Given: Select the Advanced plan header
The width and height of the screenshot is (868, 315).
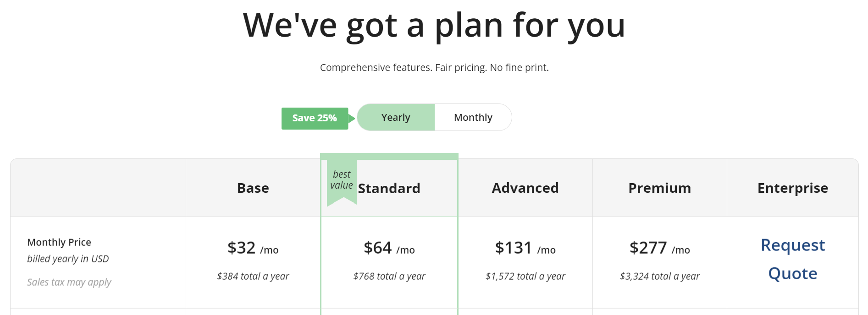Looking at the screenshot, I should [525, 188].
